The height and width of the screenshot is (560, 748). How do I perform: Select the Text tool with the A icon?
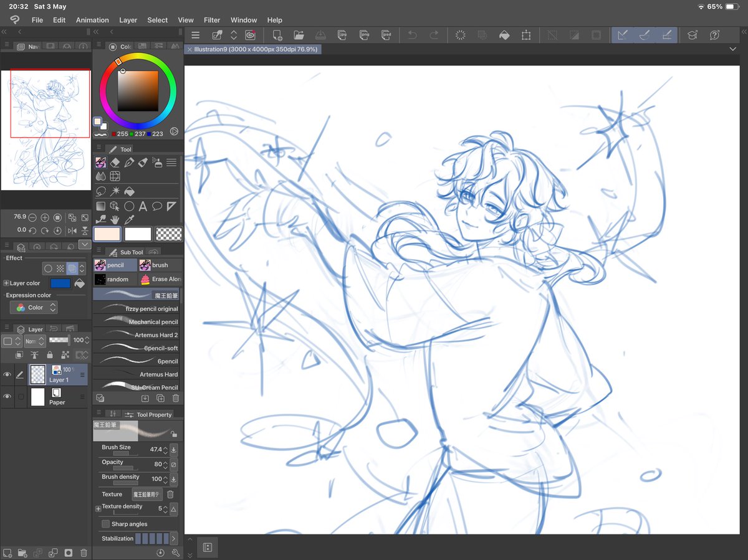click(x=143, y=206)
